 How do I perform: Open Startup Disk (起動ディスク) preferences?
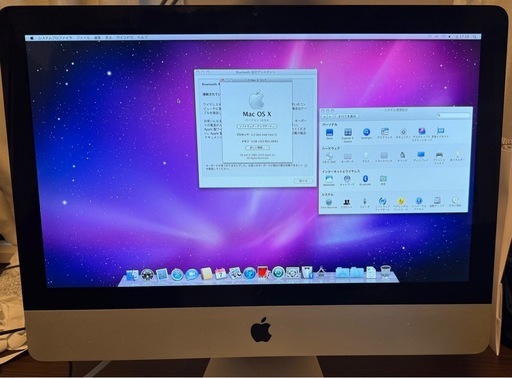pos(437,202)
